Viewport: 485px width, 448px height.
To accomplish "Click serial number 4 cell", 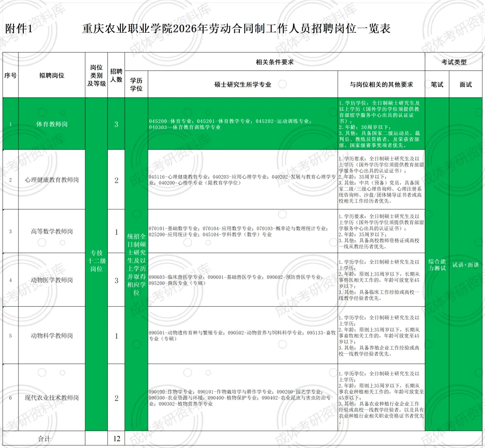I will pyautogui.click(x=10, y=280).
